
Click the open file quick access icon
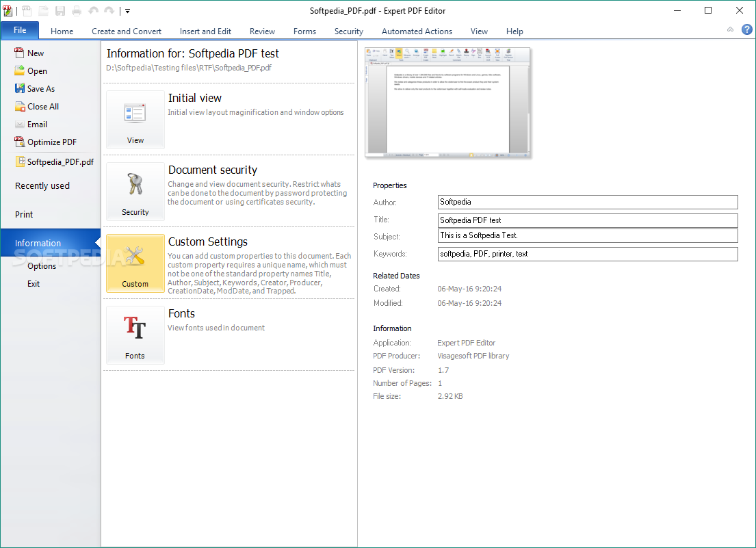point(43,10)
